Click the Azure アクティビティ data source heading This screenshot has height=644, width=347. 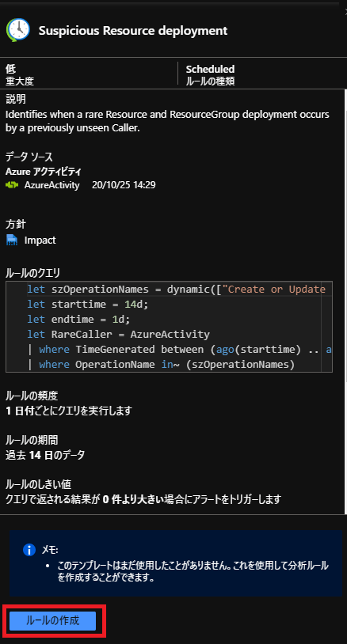pos(44,171)
